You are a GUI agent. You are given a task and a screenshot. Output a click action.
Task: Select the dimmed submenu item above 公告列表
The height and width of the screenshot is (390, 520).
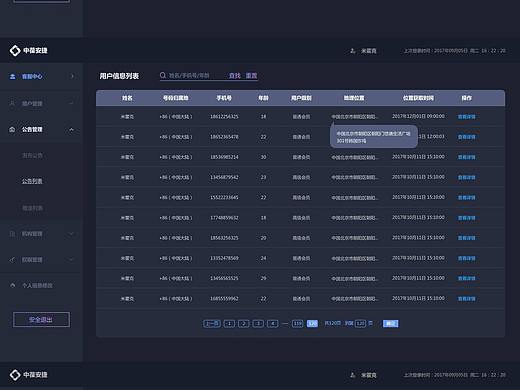32,155
